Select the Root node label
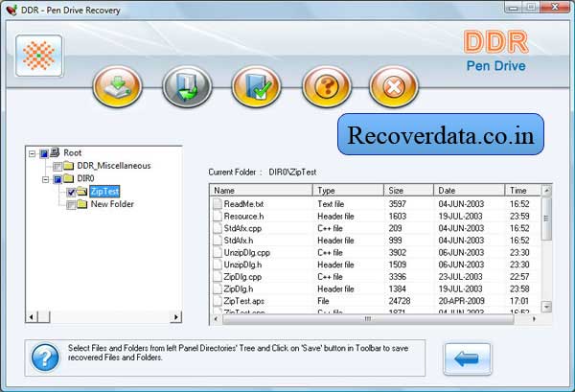This screenshot has height=392, width=575. coord(73,153)
